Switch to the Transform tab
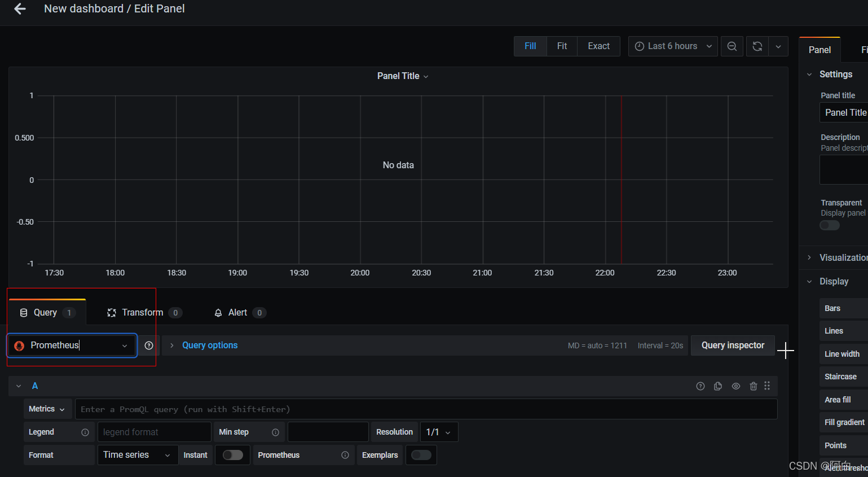 pos(143,313)
